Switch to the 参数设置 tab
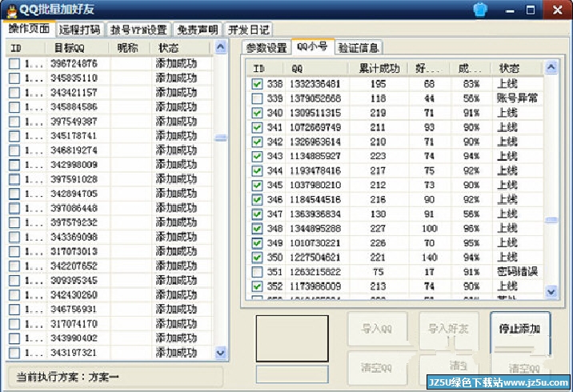Viewport: 573px width, 392px height. (266, 48)
